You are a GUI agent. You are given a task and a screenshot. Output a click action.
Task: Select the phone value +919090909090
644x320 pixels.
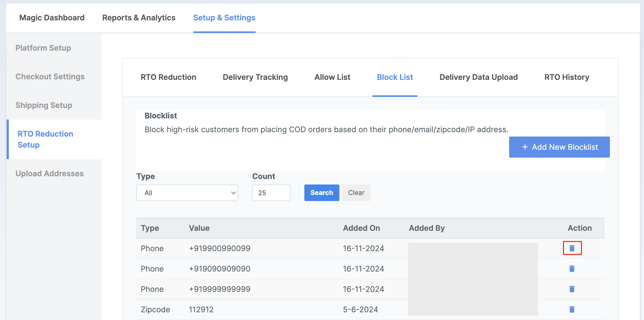[219, 269]
